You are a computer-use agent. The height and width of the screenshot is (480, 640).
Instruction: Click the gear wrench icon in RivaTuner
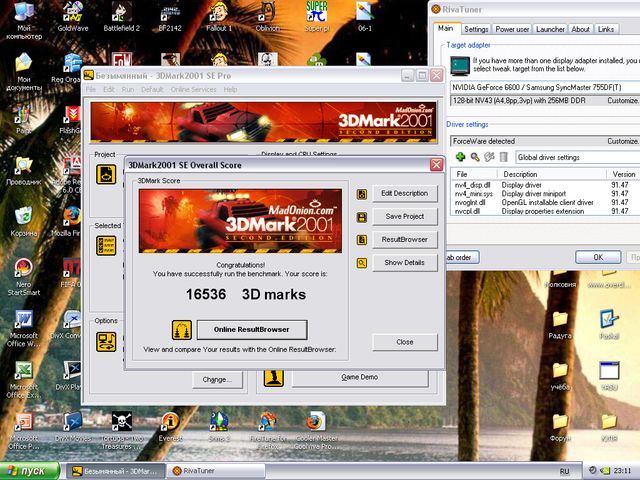[489, 157]
